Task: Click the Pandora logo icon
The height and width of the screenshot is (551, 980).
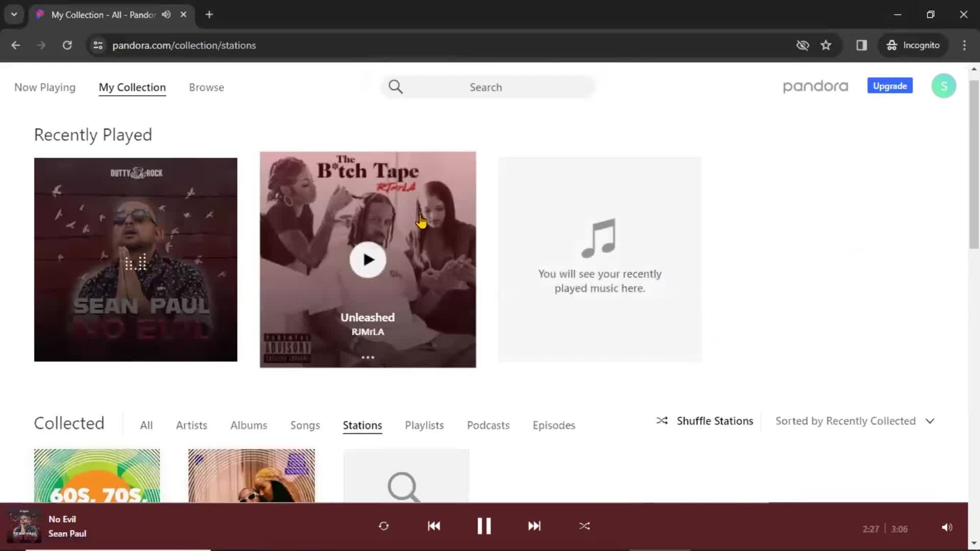Action: (x=816, y=86)
